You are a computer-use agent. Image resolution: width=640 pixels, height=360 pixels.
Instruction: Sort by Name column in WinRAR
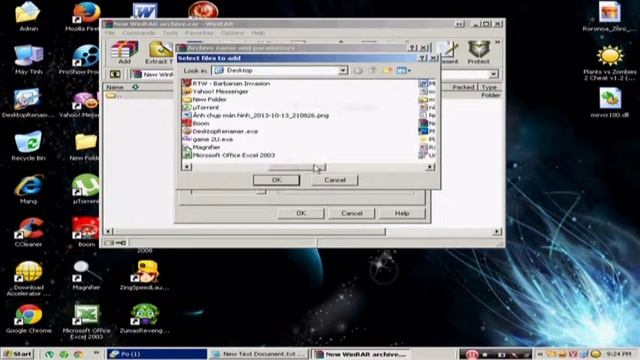139,87
